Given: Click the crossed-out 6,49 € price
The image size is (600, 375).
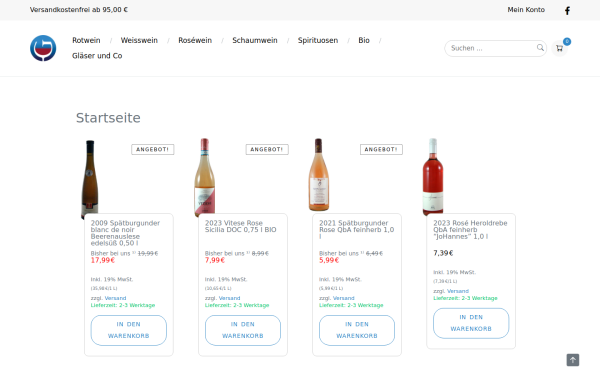Looking at the screenshot, I should (374, 253).
